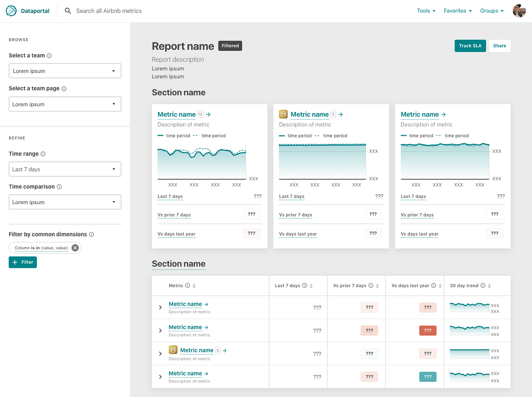Click the search magnifier icon
Screen dimensions: 532x397
coord(68,11)
